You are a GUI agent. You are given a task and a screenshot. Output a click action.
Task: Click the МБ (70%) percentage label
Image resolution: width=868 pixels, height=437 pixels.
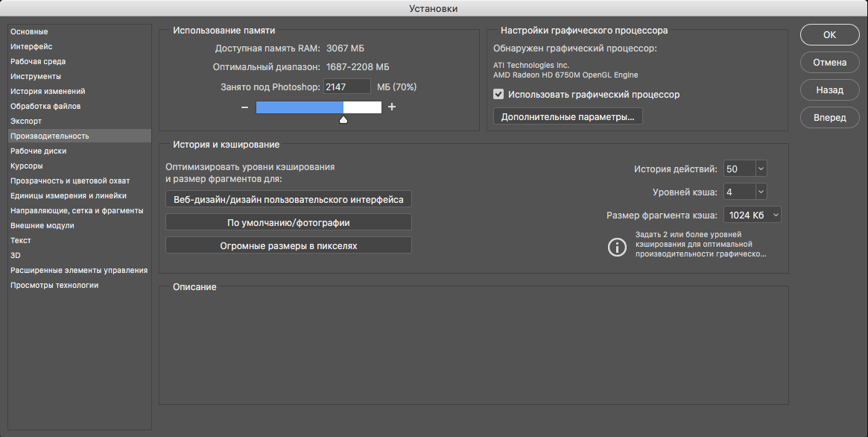[397, 87]
